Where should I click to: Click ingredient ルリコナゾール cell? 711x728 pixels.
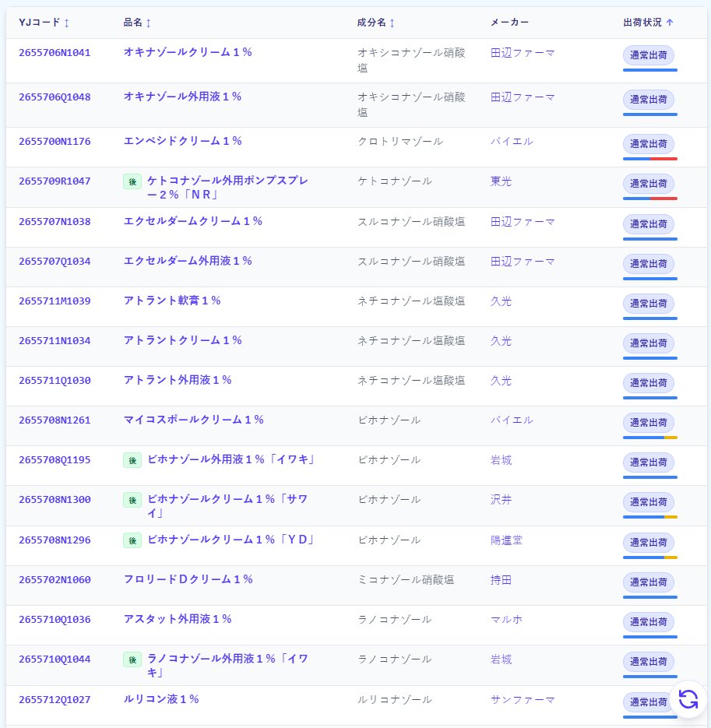pyautogui.click(x=395, y=700)
